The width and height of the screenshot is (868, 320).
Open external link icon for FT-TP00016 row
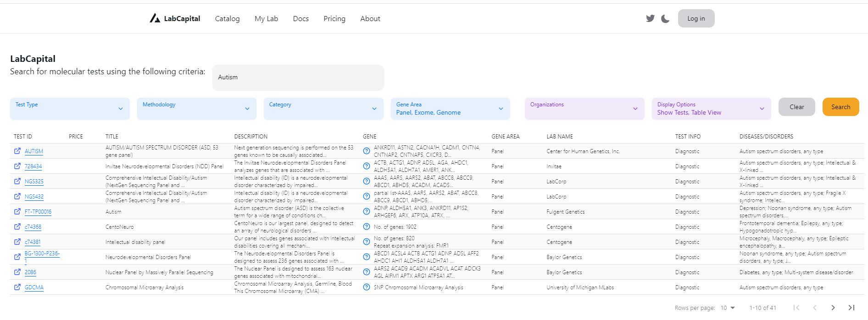click(17, 211)
